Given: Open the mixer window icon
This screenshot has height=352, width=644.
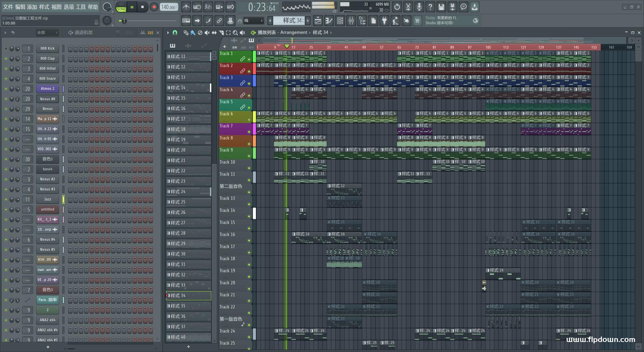Looking at the screenshot, I should (351, 21).
